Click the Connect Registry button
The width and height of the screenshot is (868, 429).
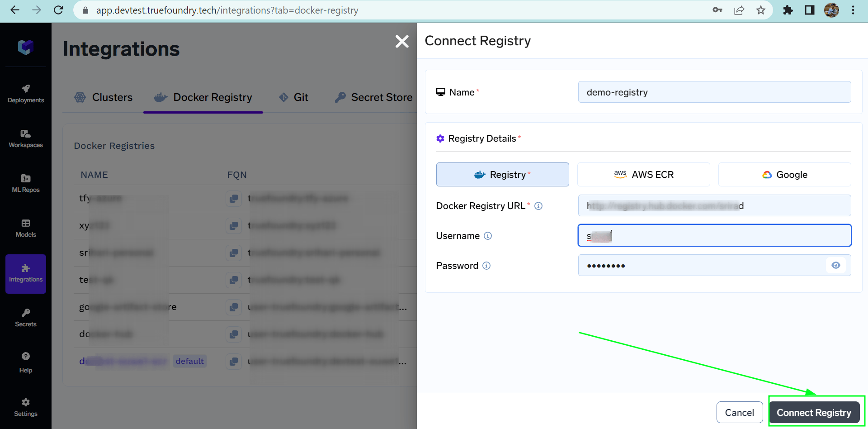point(814,412)
